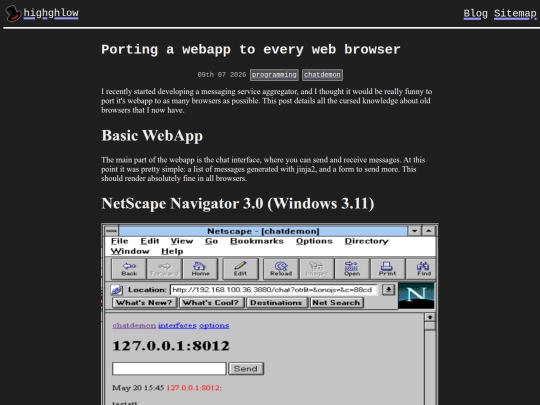Click the Netscape Edit pencil button

tap(240, 269)
